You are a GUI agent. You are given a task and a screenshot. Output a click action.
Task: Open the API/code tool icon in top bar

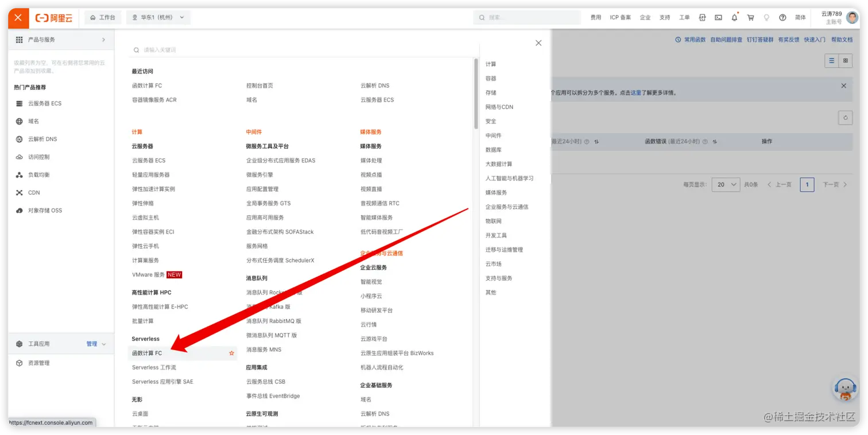tap(702, 18)
